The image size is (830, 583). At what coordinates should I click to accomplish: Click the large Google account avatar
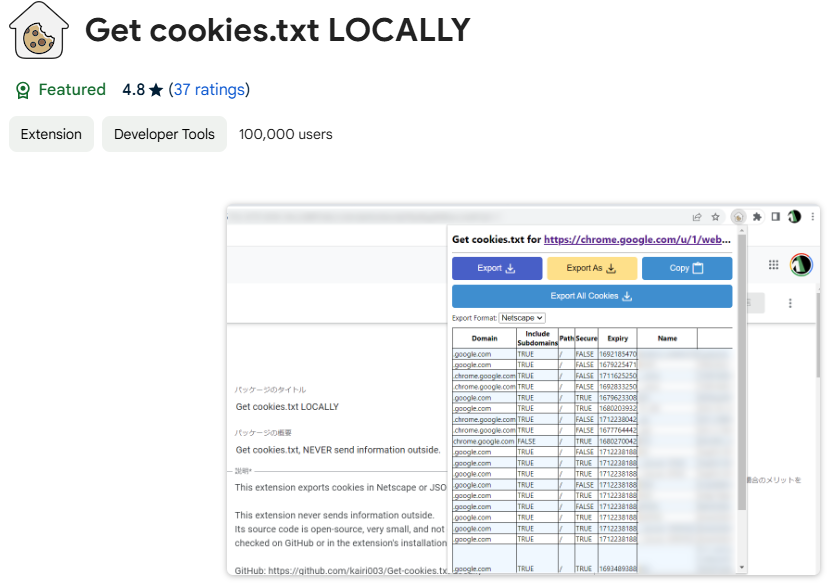point(801,265)
